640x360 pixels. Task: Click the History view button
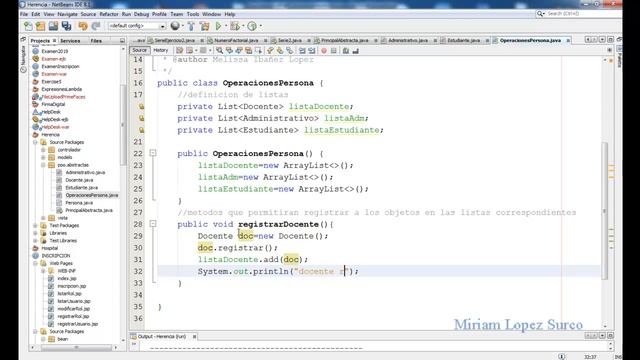[160, 50]
